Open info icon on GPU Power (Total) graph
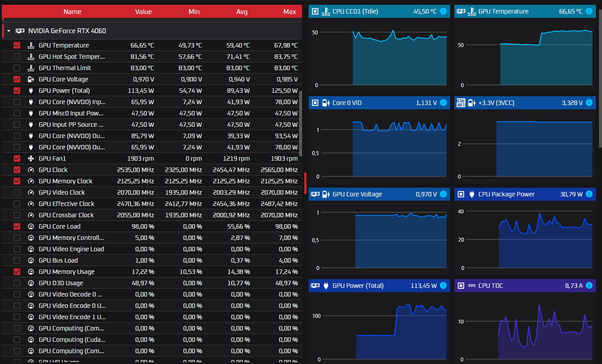The image size is (602, 364). click(443, 286)
